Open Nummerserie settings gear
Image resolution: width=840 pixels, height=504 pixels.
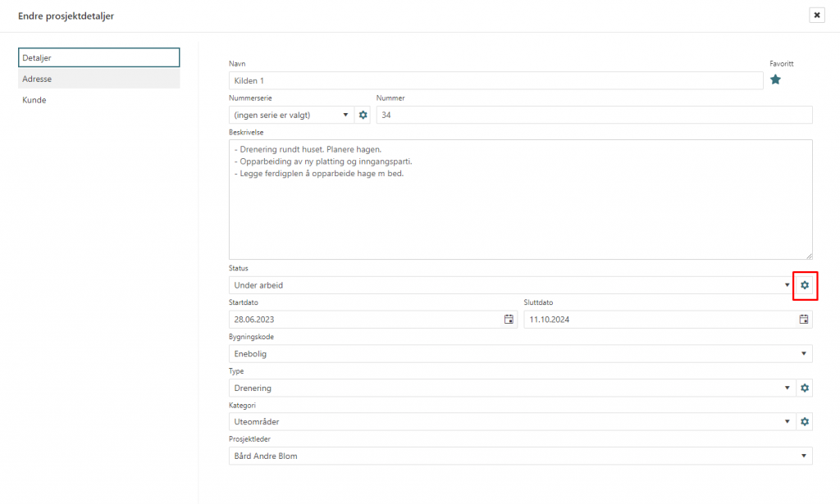coord(363,115)
